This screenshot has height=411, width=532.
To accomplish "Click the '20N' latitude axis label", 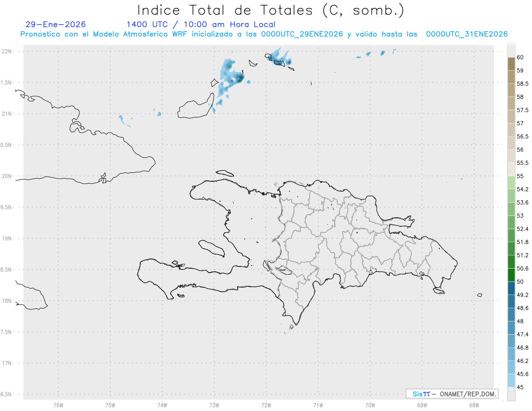I will coord(8,176).
